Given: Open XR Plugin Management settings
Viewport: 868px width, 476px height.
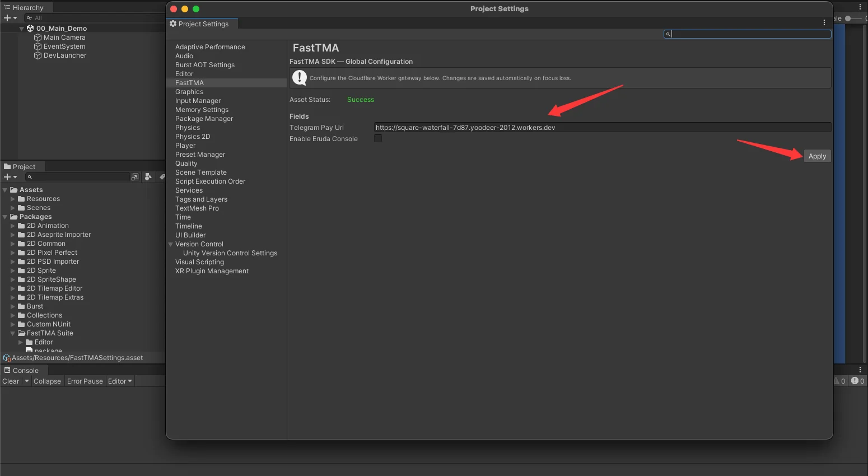Looking at the screenshot, I should (x=212, y=271).
